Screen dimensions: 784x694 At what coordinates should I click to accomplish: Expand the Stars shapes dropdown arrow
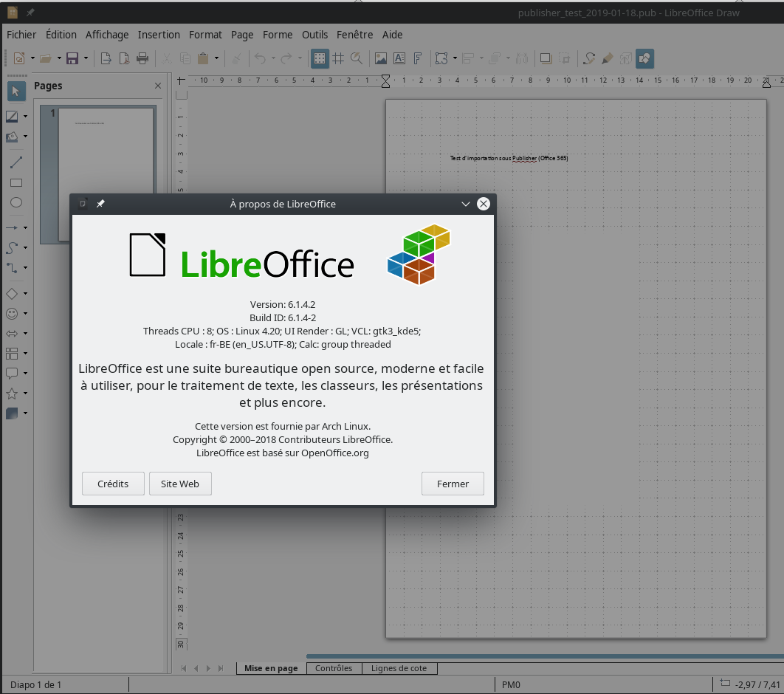25,394
